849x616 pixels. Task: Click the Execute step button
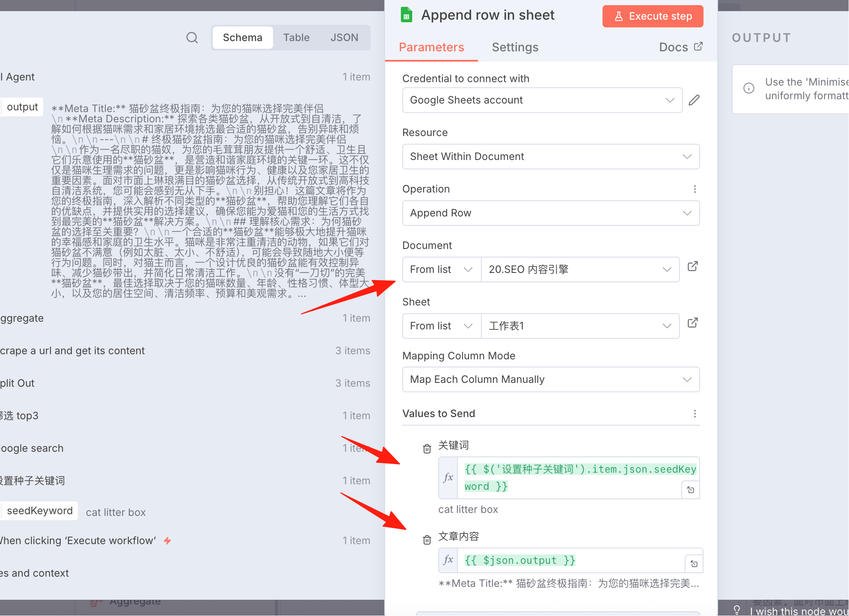[653, 16]
